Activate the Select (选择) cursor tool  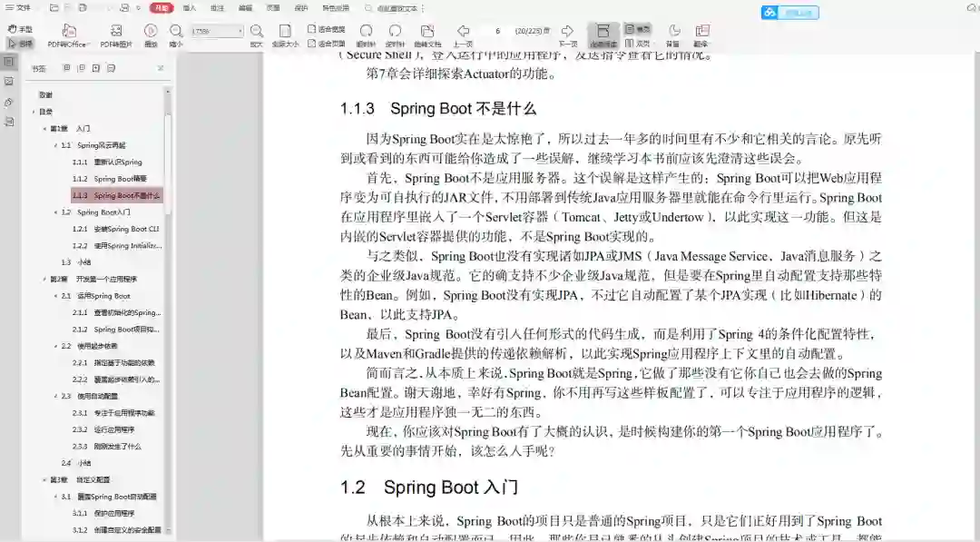coord(20,44)
